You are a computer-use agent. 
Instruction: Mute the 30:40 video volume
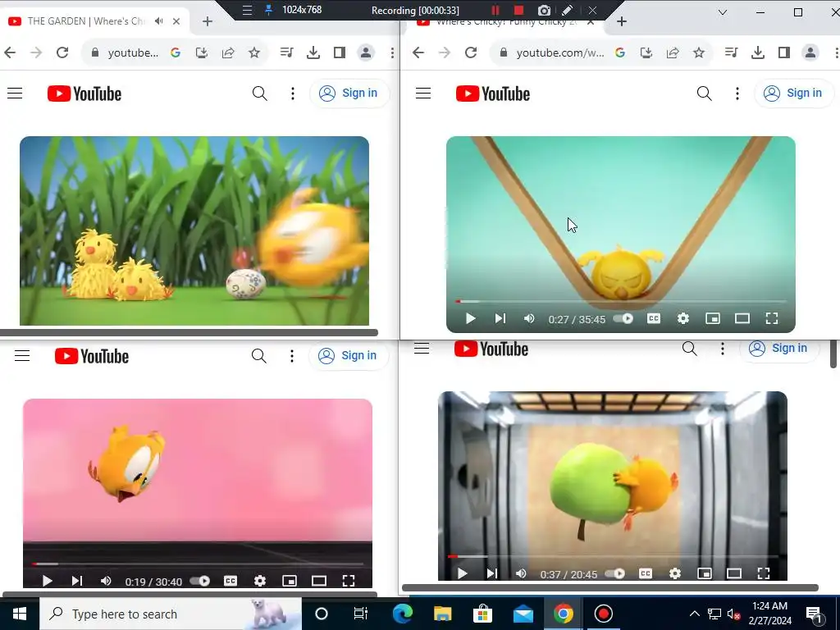tap(106, 582)
